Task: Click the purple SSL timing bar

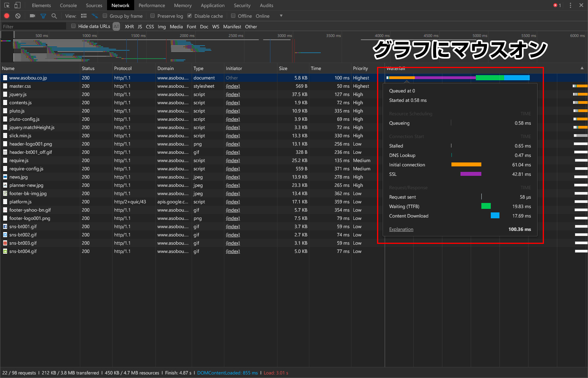Action: point(471,174)
